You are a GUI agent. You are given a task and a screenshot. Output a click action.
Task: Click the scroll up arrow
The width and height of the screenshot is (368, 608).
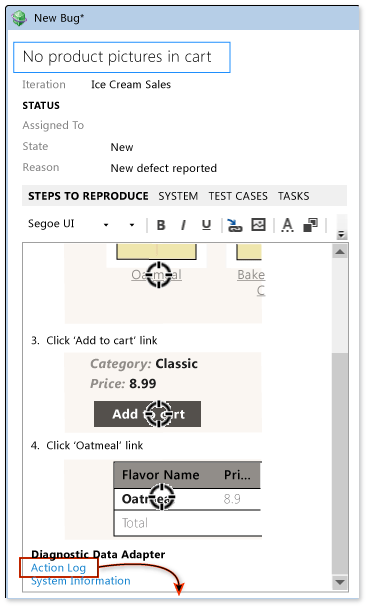point(340,252)
